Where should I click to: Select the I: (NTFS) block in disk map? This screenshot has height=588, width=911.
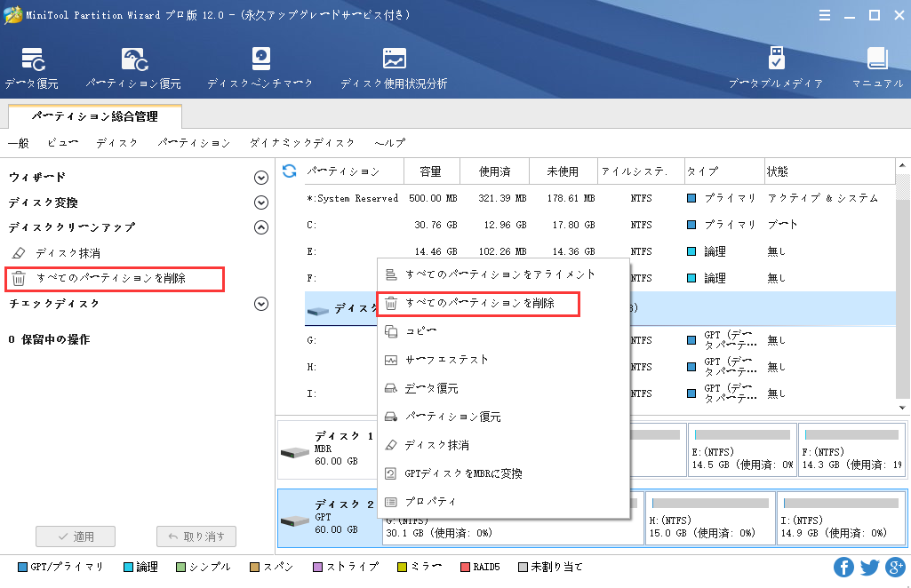pos(842,518)
